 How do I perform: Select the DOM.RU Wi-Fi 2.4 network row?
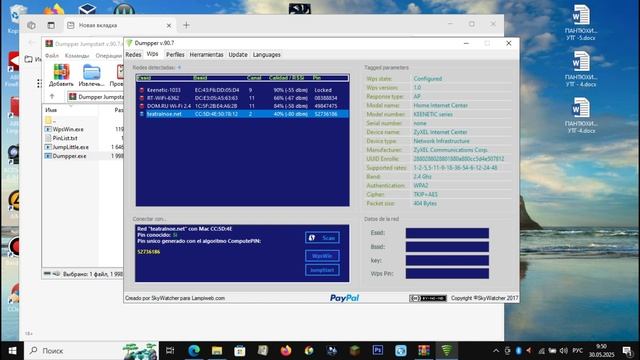pyautogui.click(x=242, y=106)
